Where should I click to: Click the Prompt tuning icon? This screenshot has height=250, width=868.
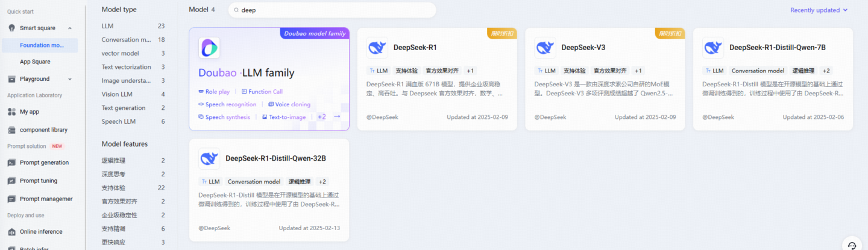coord(11,181)
